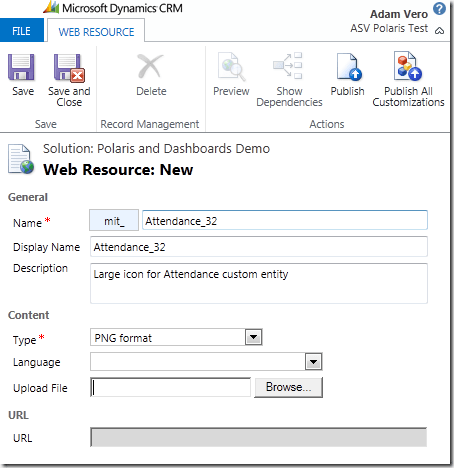The height and width of the screenshot is (468, 454).
Task: Click the URL section heading
Action: [x=18, y=415]
